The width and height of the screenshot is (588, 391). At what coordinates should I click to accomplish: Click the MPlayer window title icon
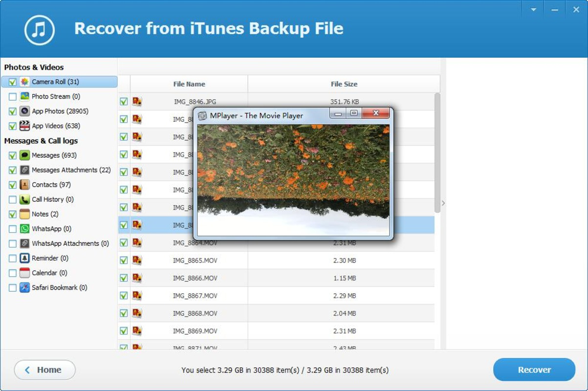pyautogui.click(x=202, y=116)
